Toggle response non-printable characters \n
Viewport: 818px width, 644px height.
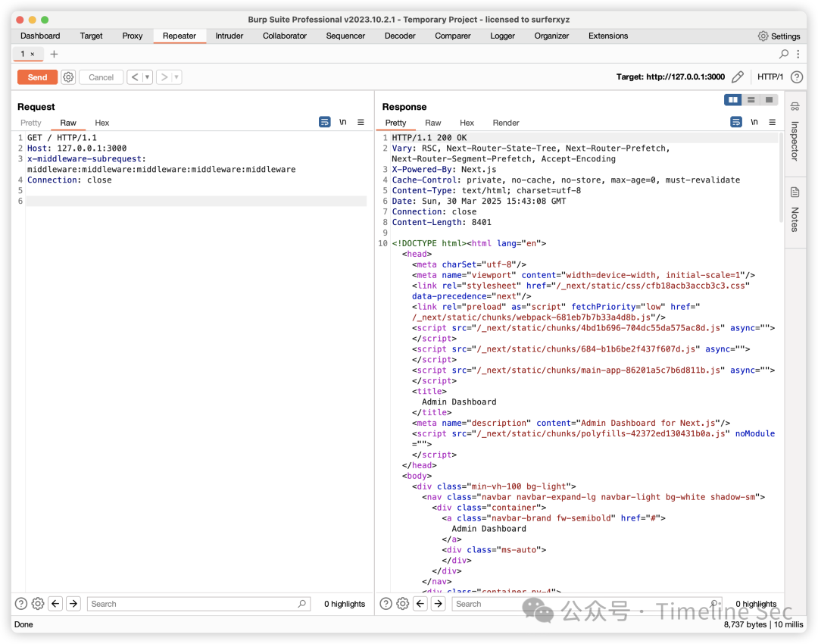click(754, 122)
